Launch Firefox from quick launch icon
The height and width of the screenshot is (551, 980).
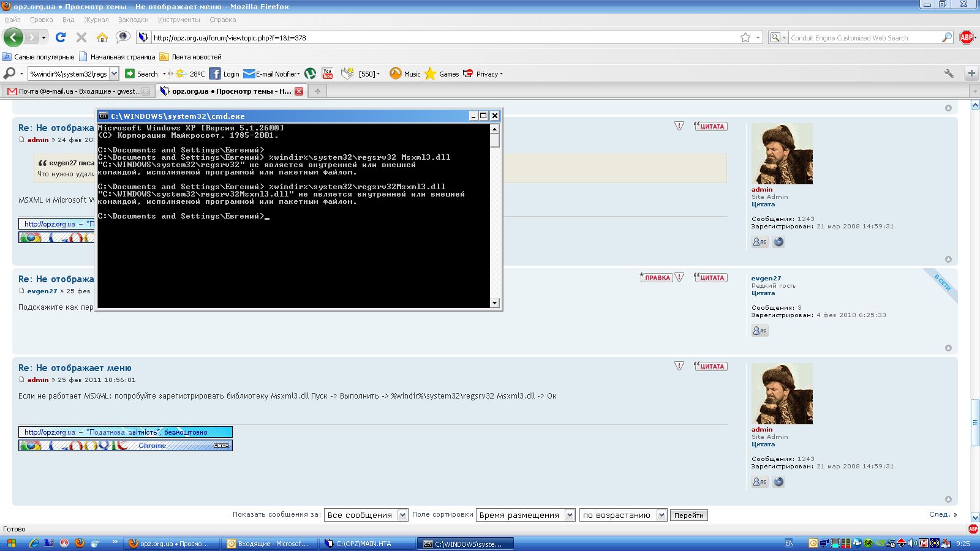click(x=79, y=543)
